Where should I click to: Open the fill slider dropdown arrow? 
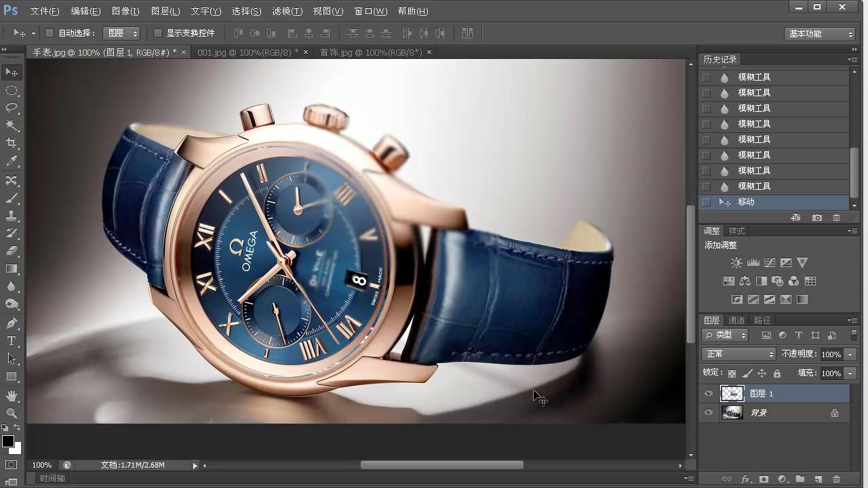point(850,373)
